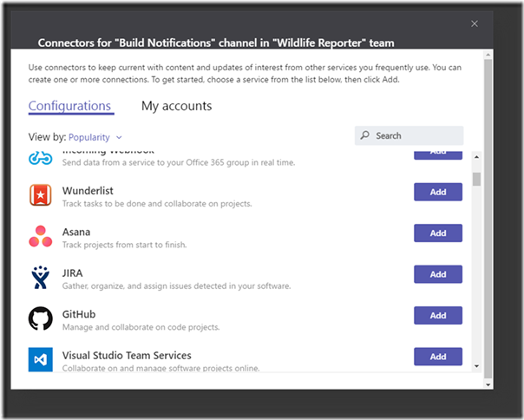Click the connector list scrollbar thumb
Image resolution: width=524 pixels, height=420 pixels.
476,178
